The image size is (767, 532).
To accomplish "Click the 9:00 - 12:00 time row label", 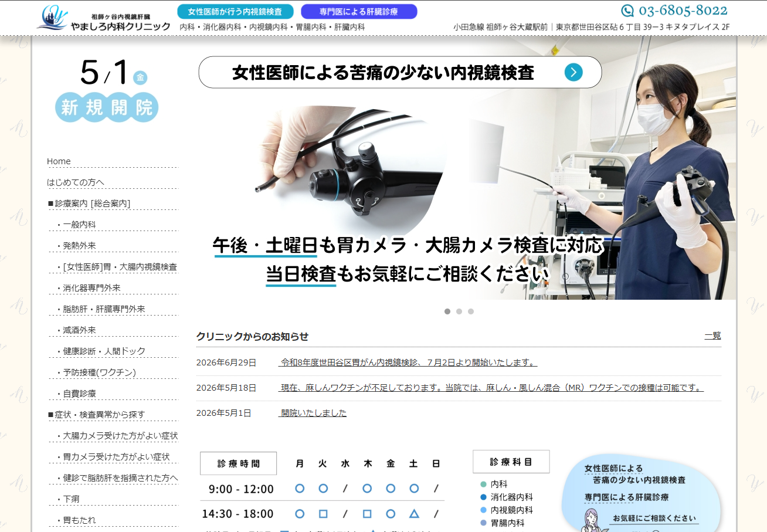I will point(241,489).
